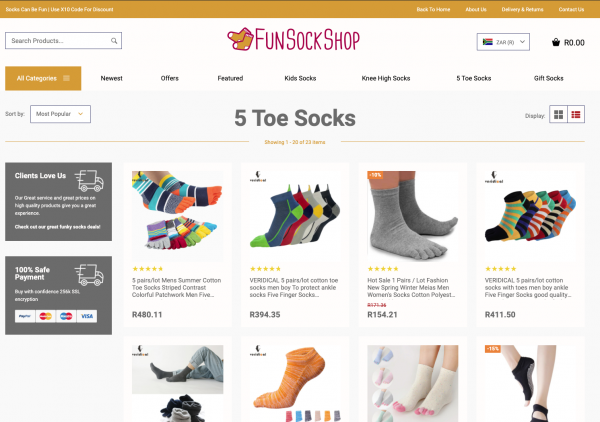This screenshot has width=600, height=422.
Task: Click the PayPal payment icon
Action: click(x=25, y=316)
